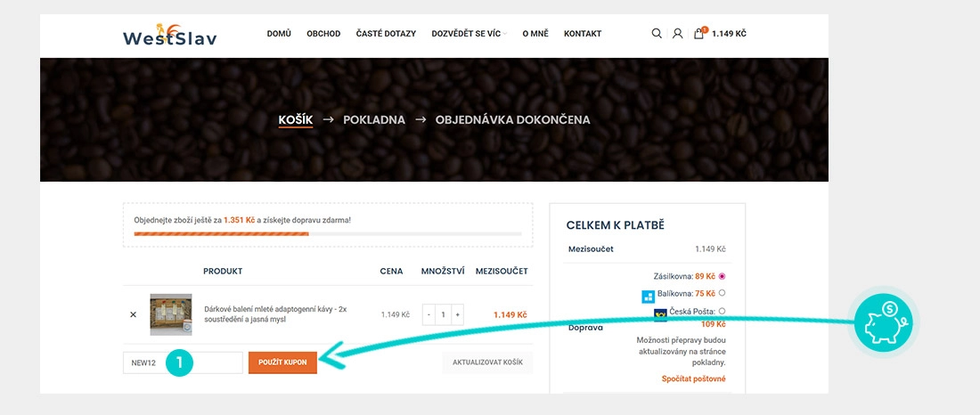Image resolution: width=980 pixels, height=415 pixels.
Task: Click the coupon code input field
Action: click(183, 362)
